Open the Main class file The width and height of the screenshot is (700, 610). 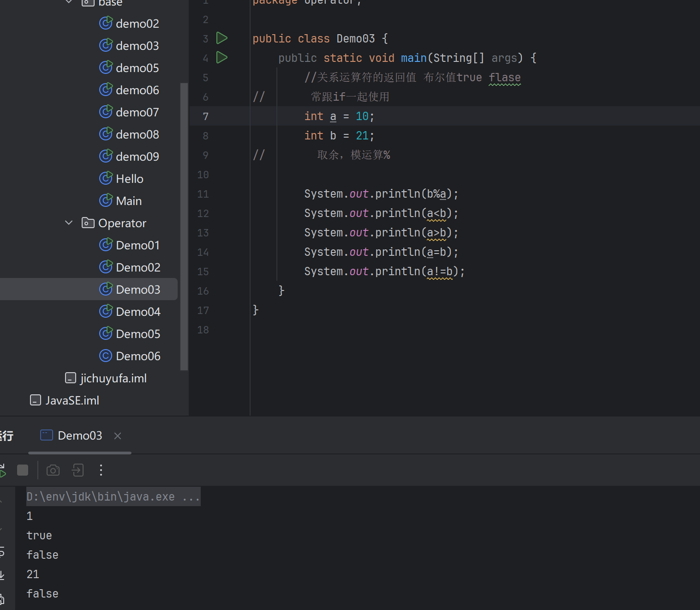click(129, 201)
